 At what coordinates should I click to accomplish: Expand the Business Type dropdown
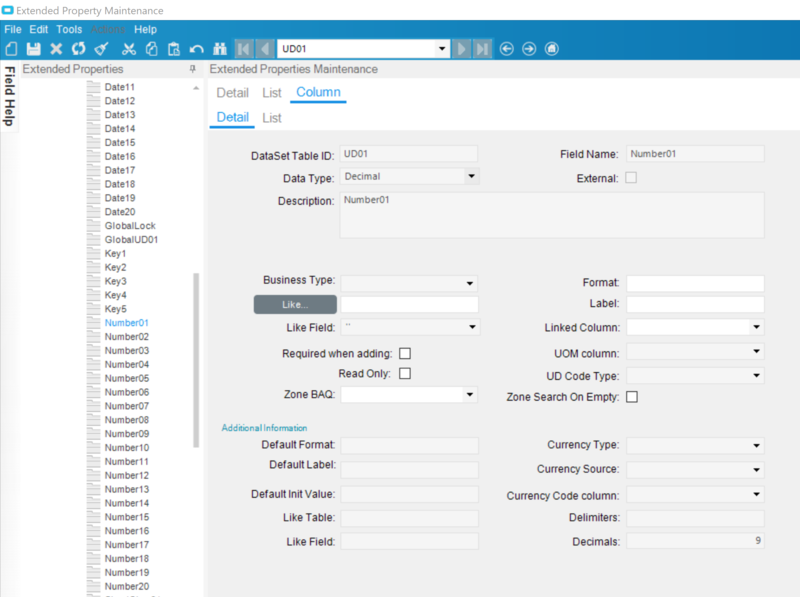[471, 282]
